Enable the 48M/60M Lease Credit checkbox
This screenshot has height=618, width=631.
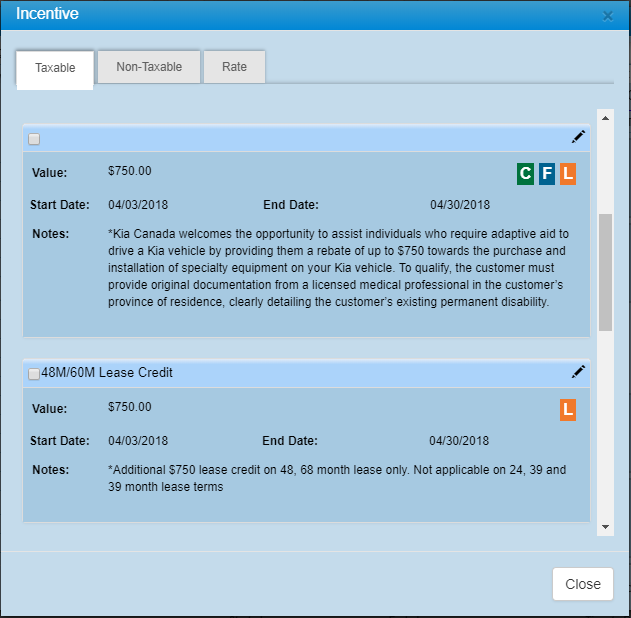coord(34,374)
